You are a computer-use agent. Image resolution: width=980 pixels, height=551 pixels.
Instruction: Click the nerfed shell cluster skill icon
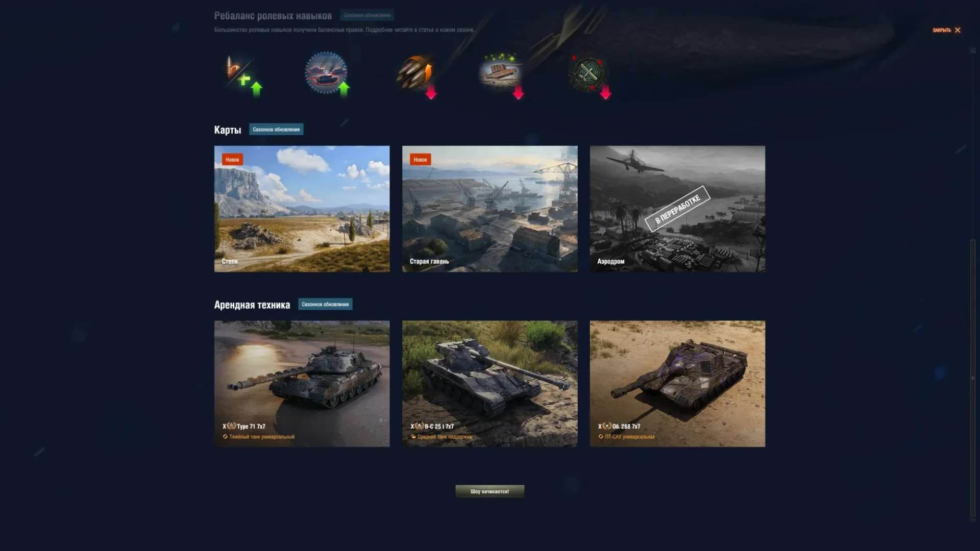pyautogui.click(x=416, y=76)
